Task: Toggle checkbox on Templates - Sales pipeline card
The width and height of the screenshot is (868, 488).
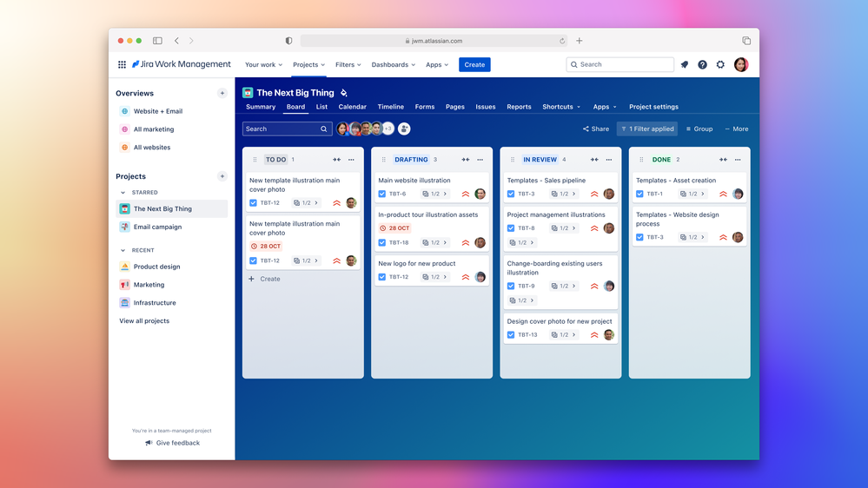Action: [511, 194]
